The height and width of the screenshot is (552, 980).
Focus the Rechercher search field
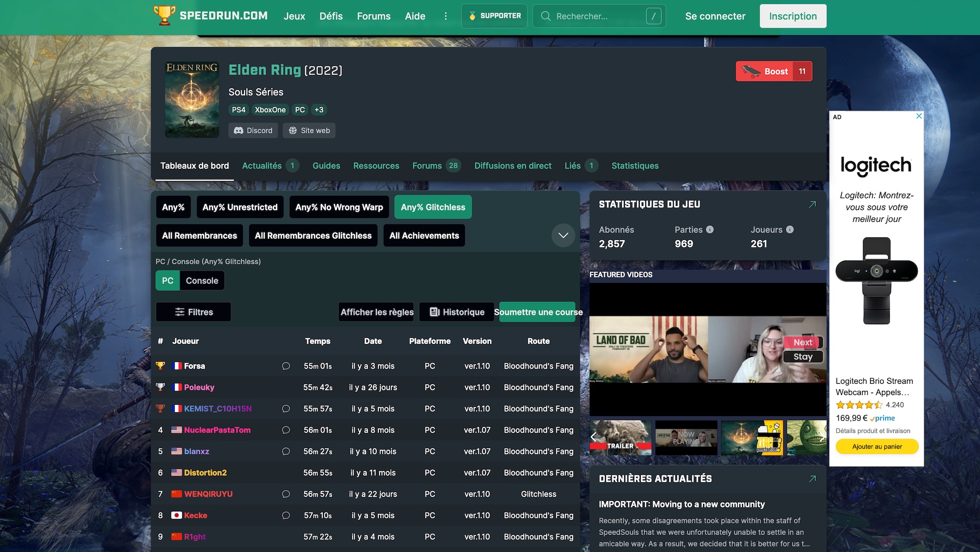pos(599,16)
